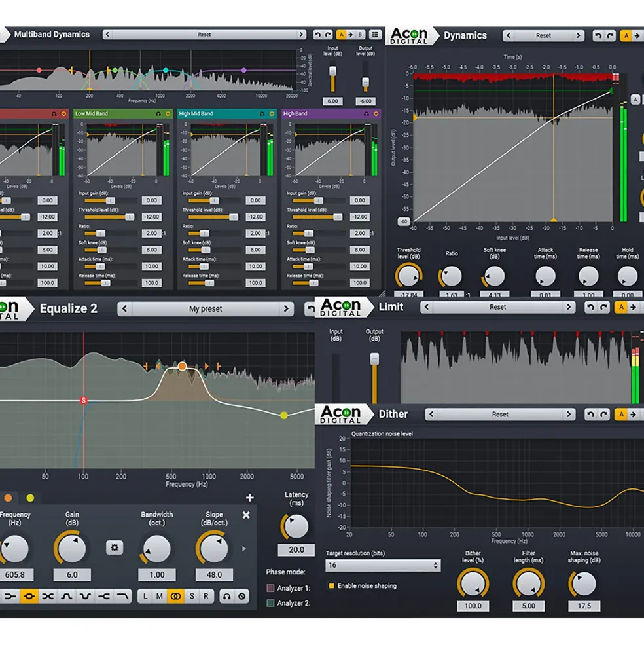Select the low shelf filter type icon
Viewport: 644px width, 645px height.
10,596
